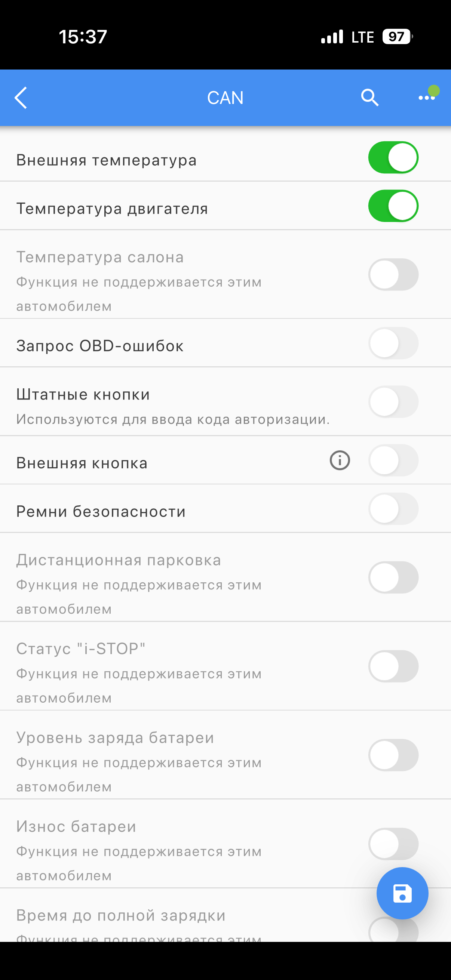Tap the CAN page title

tap(225, 98)
